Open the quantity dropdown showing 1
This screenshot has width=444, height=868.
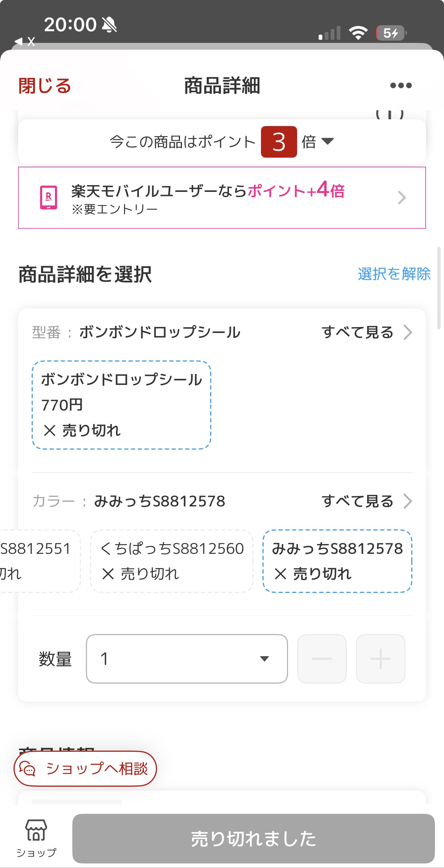[187, 659]
